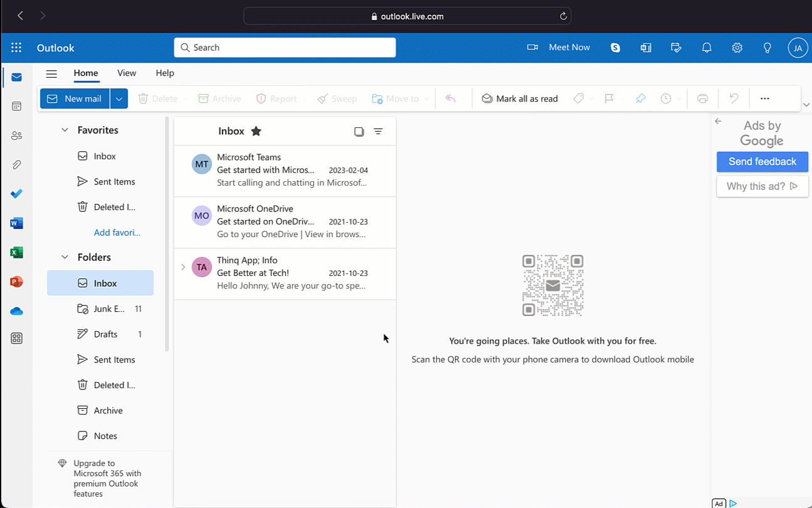
Task: Open Microsoft OneDrive email
Action: [285, 223]
